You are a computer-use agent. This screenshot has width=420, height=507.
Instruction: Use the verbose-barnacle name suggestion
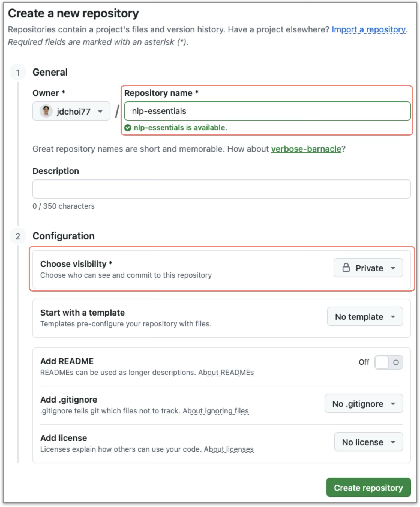click(306, 149)
